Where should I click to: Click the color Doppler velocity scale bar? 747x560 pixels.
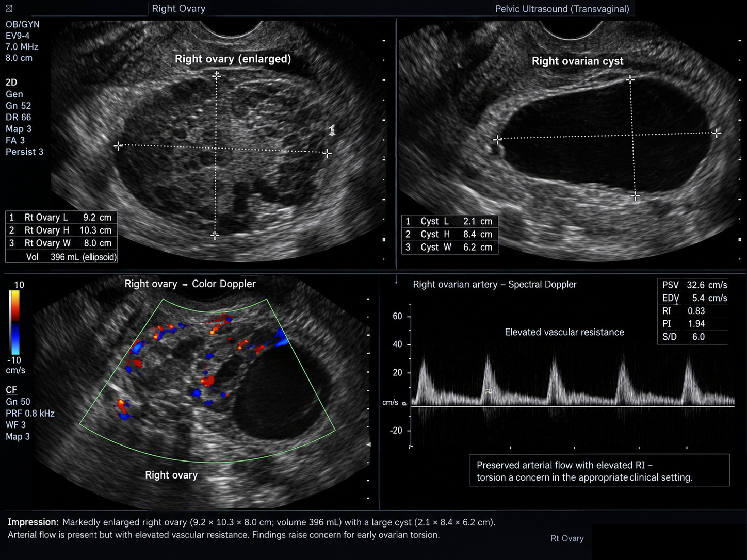14,322
